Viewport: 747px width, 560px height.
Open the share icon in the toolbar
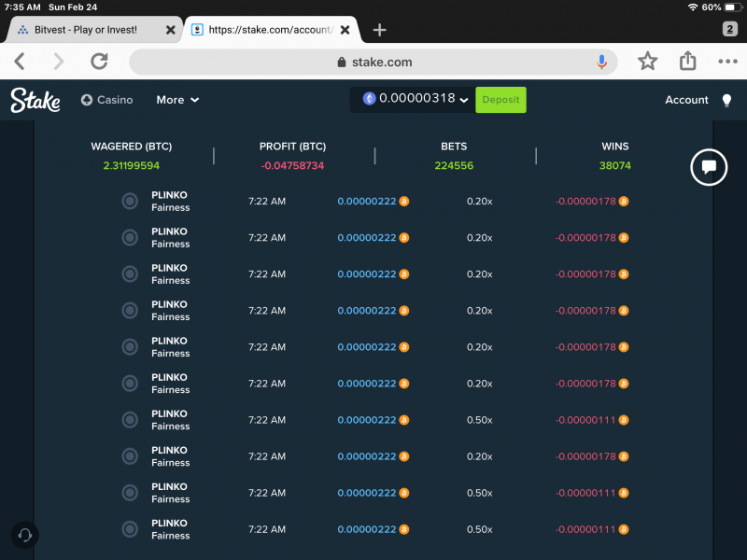pos(687,61)
